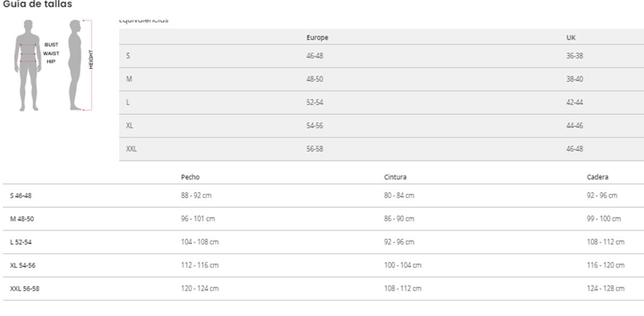644x316 pixels.
Task: Click the side-view body figure illustration
Action: click(x=76, y=64)
